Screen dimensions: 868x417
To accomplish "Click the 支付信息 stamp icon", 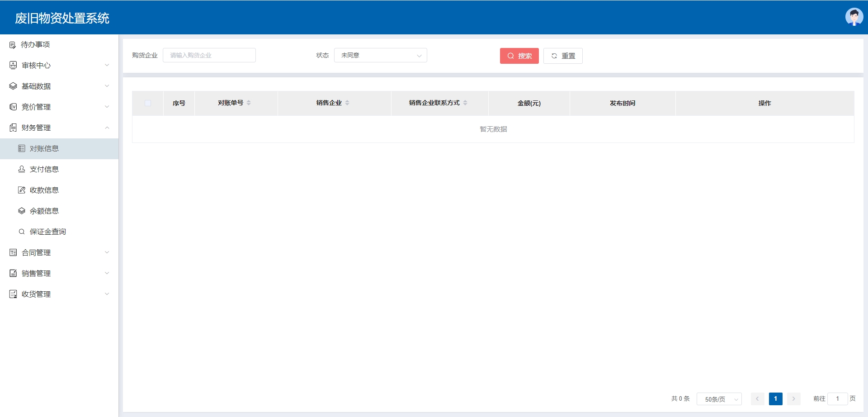I will [x=21, y=169].
